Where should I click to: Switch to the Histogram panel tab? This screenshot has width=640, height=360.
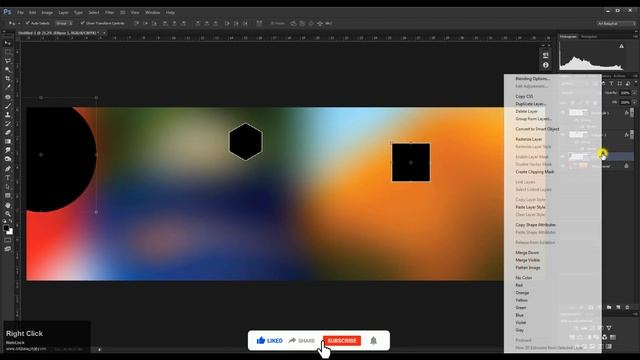[x=568, y=36]
